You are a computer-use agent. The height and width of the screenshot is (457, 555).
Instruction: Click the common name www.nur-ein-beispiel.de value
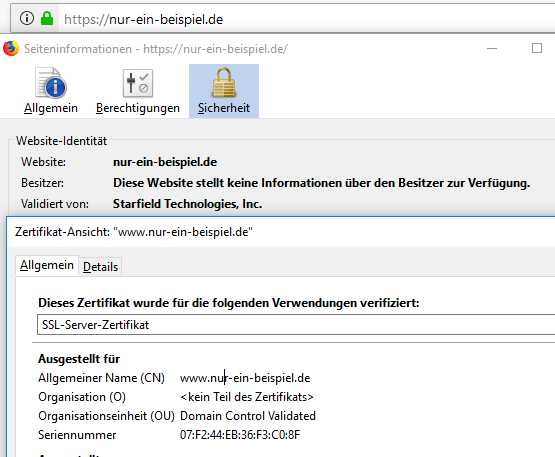tap(245, 378)
